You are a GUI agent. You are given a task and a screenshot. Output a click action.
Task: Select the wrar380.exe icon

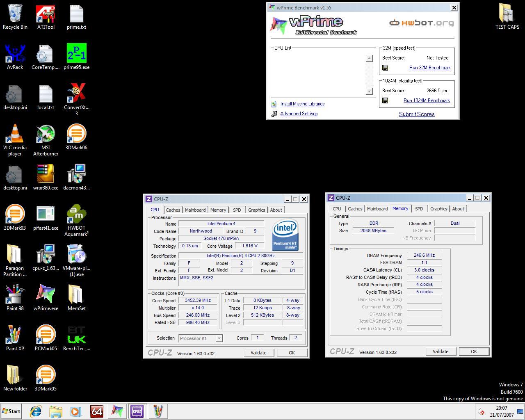(46, 178)
